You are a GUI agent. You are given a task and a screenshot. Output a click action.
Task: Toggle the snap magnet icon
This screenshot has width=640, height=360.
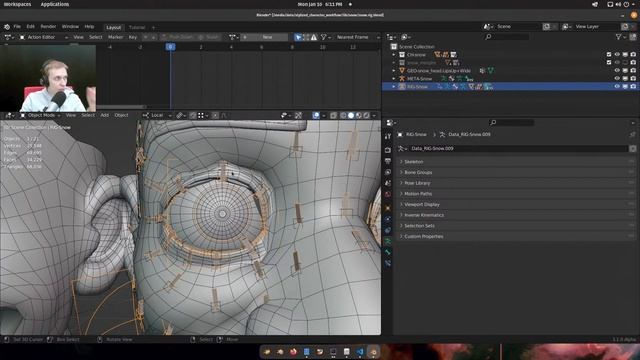(193, 116)
